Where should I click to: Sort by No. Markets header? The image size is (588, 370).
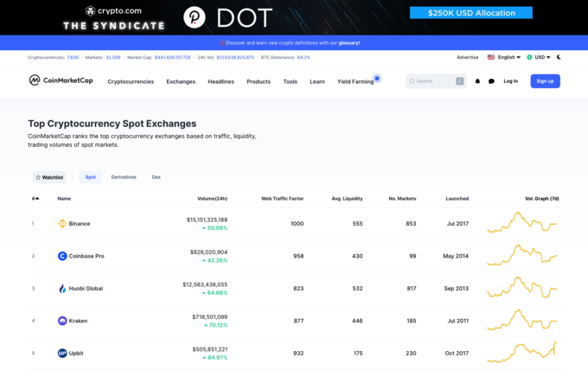402,198
